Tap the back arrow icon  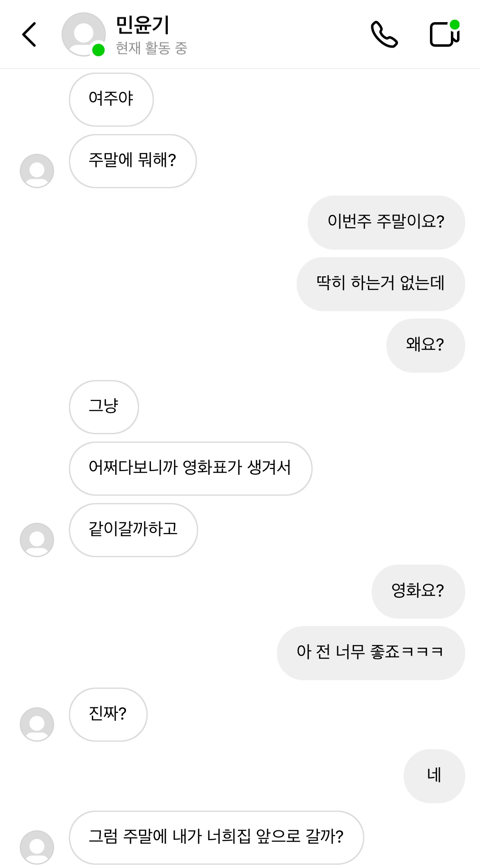point(29,34)
